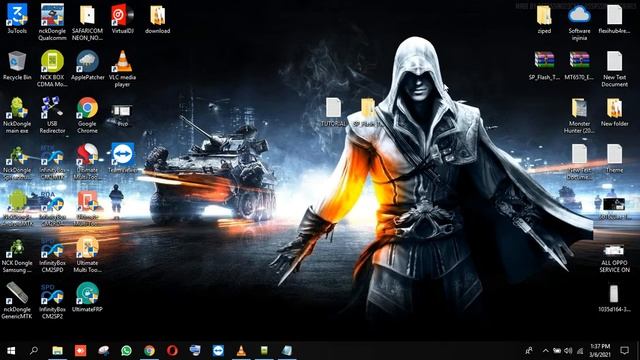
Task: Open the NckDongle Spreadtrum shortcut
Action: click(x=17, y=161)
